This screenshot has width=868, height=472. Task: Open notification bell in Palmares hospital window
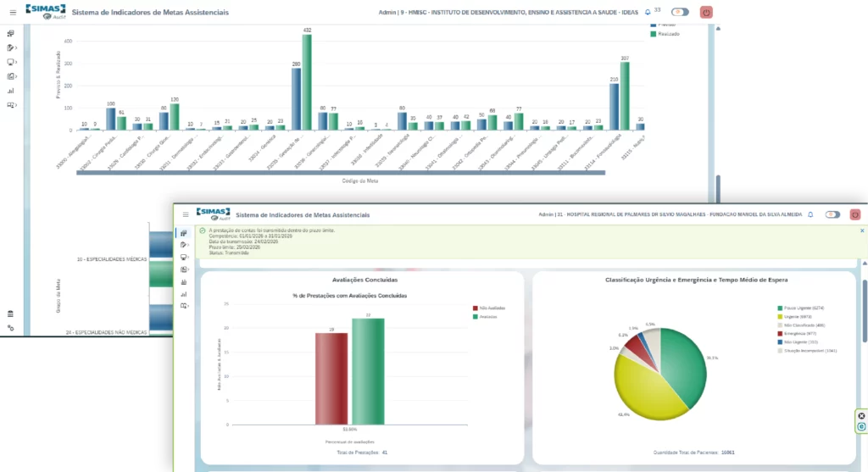810,215
